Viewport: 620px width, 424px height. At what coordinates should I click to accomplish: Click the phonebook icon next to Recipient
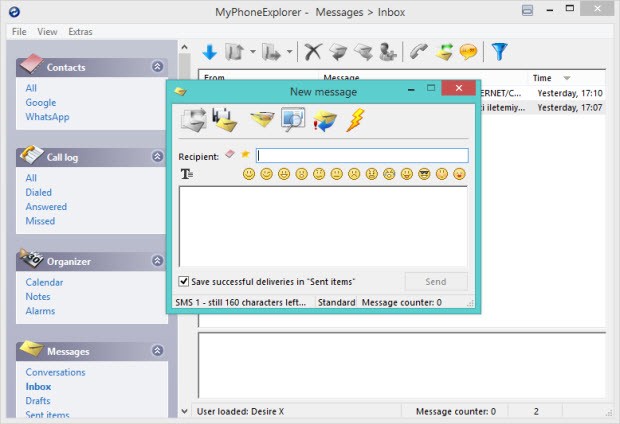pos(230,154)
